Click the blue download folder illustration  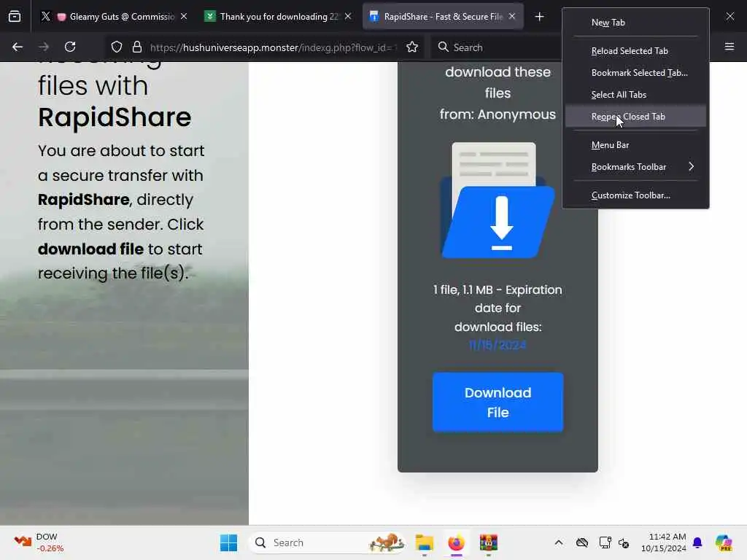pyautogui.click(x=498, y=201)
